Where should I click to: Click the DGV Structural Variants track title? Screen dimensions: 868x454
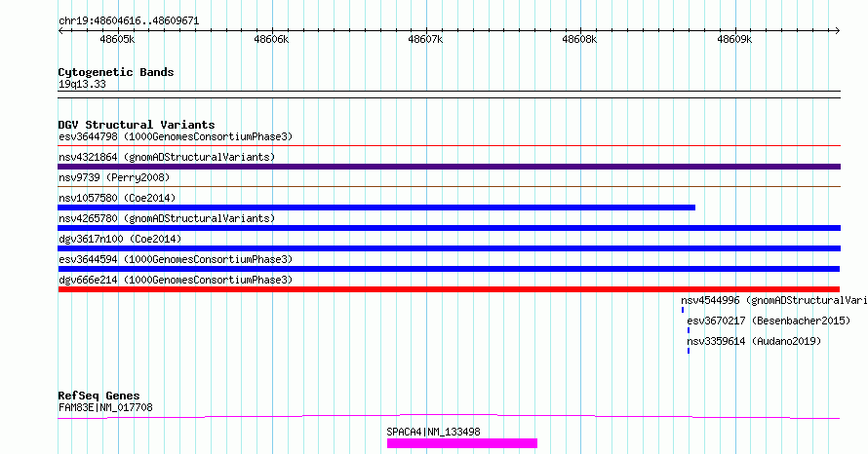(137, 125)
